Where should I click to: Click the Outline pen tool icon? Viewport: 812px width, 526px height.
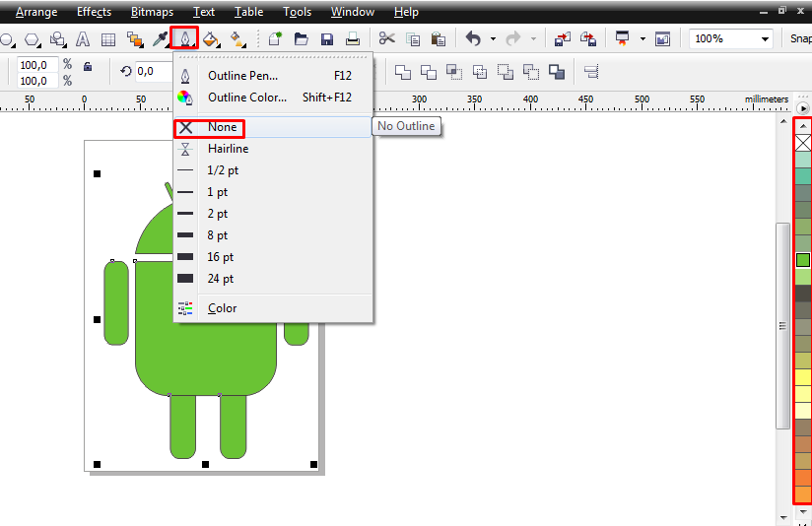coord(185,38)
